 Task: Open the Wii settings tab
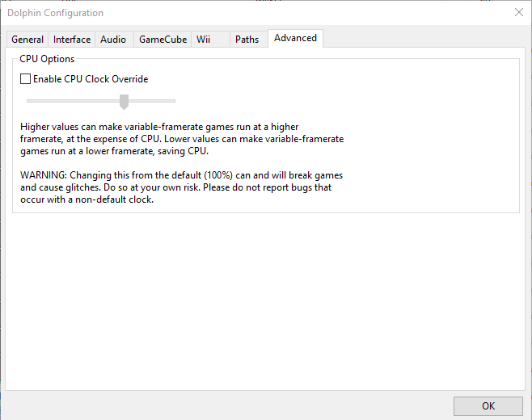click(210, 40)
